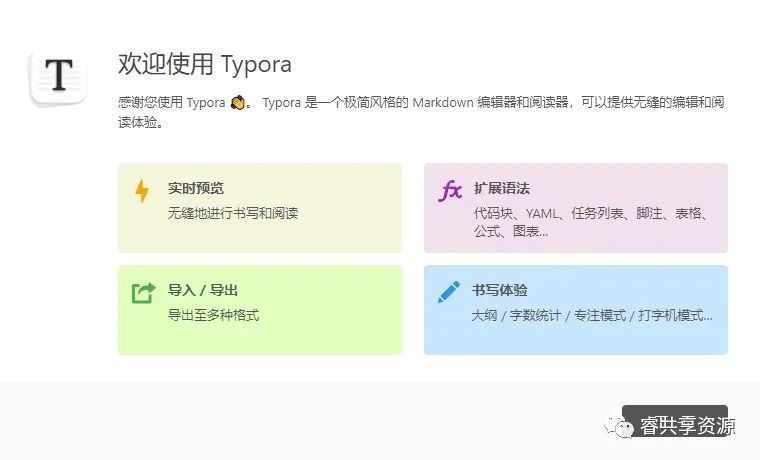The image size is (760, 460).
Task: Click the lightning bolt icon for 实时预览
Action: coord(142,190)
